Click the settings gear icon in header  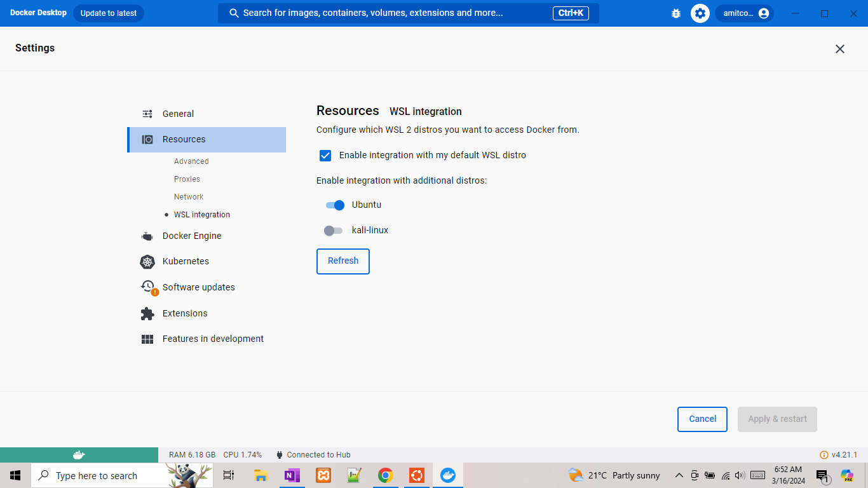coord(700,13)
